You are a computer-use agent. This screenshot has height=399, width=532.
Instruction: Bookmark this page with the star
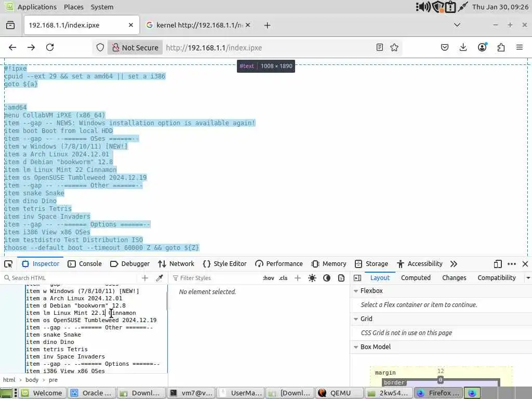pos(394,47)
